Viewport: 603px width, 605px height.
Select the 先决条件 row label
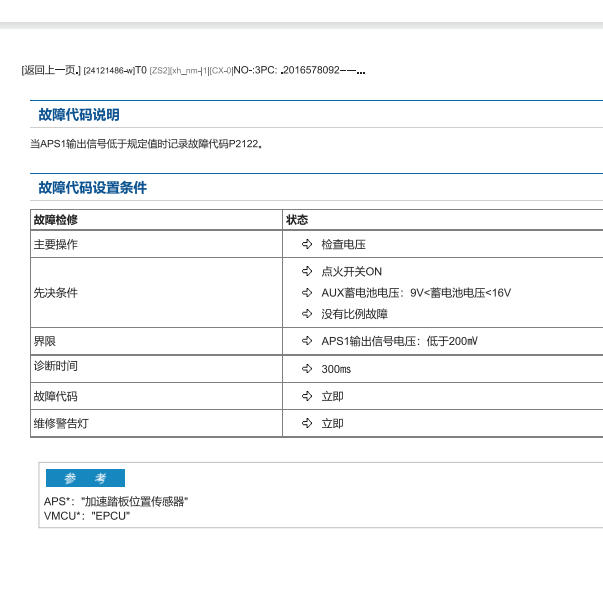pyautogui.click(x=56, y=293)
